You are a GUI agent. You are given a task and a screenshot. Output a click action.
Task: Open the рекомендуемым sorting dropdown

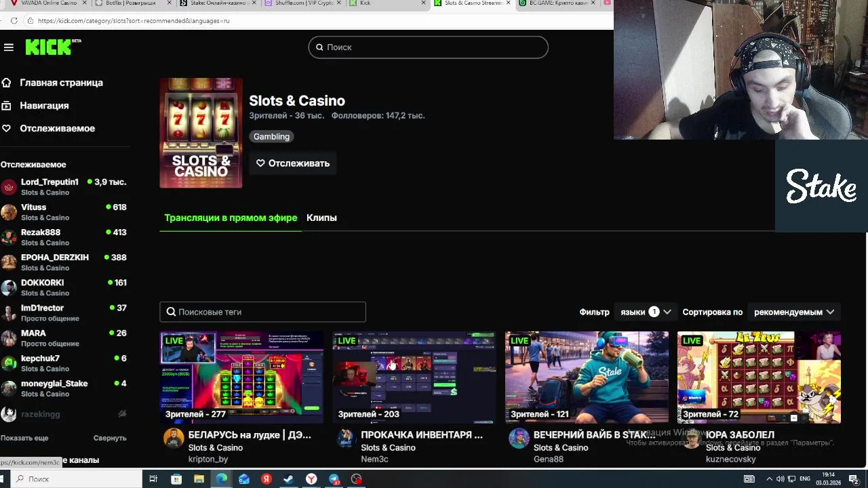pyautogui.click(x=793, y=312)
